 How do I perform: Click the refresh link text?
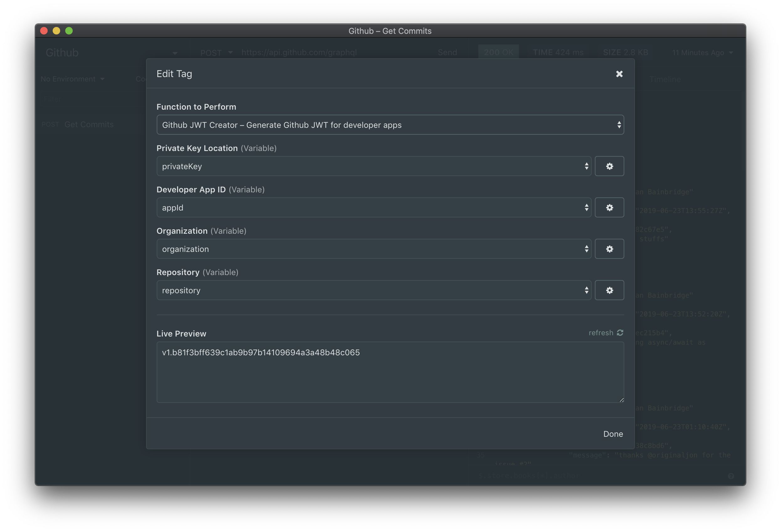click(x=601, y=332)
